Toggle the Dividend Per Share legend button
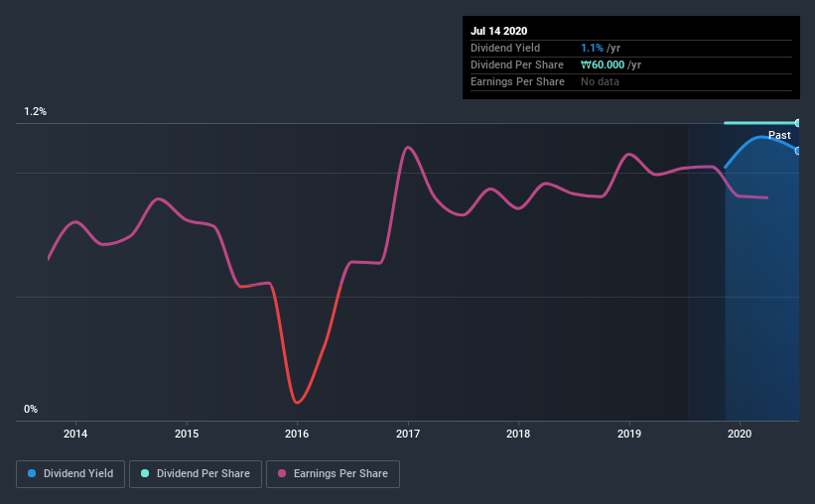 196,474
